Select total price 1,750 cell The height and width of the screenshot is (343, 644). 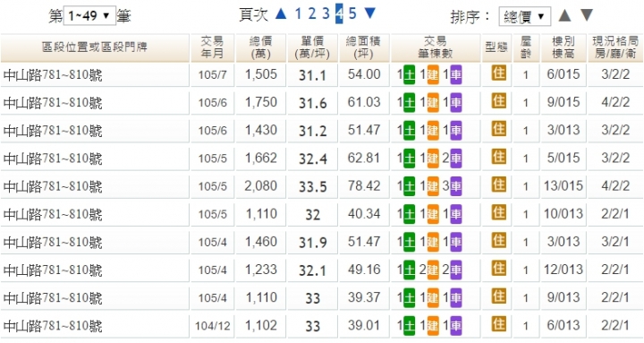click(261, 103)
